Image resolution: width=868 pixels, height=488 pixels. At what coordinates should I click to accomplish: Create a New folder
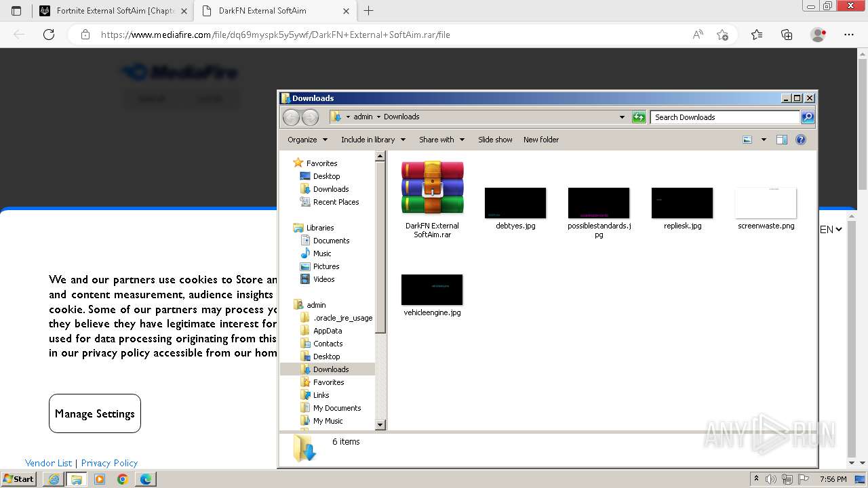[541, 140]
